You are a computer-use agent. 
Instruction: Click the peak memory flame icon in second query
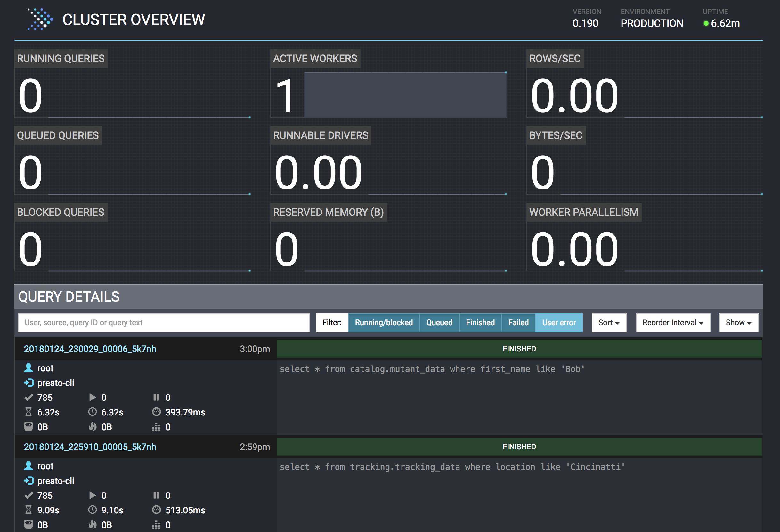[x=93, y=525]
